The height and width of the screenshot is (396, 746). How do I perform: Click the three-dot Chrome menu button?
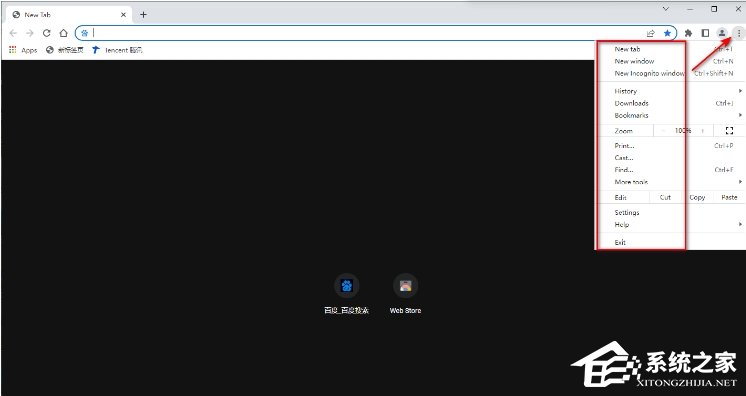tap(738, 33)
